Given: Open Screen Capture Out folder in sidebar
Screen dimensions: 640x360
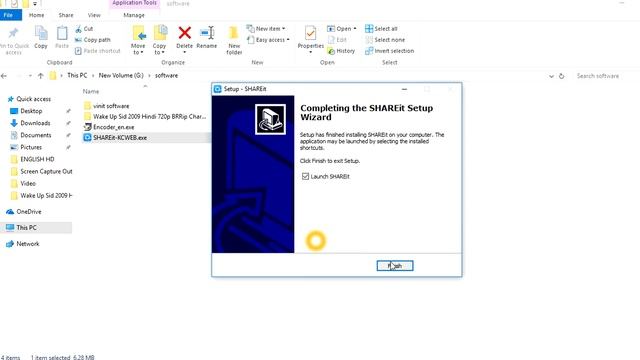Looking at the screenshot, I should [41, 171].
